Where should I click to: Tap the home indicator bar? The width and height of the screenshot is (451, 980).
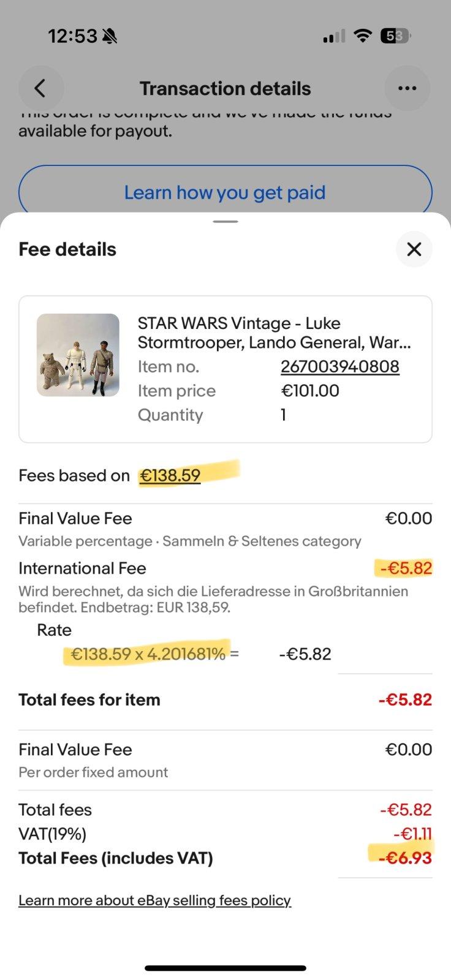coord(225,968)
